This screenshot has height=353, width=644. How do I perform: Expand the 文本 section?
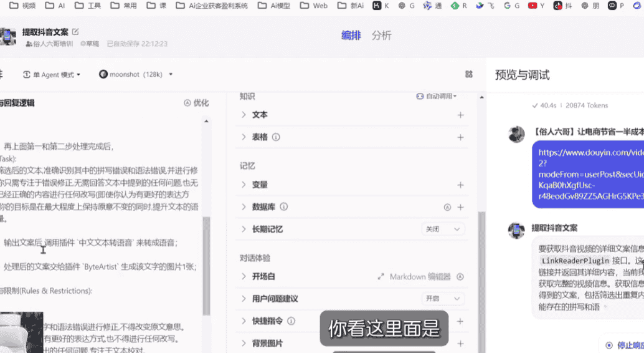click(x=244, y=115)
